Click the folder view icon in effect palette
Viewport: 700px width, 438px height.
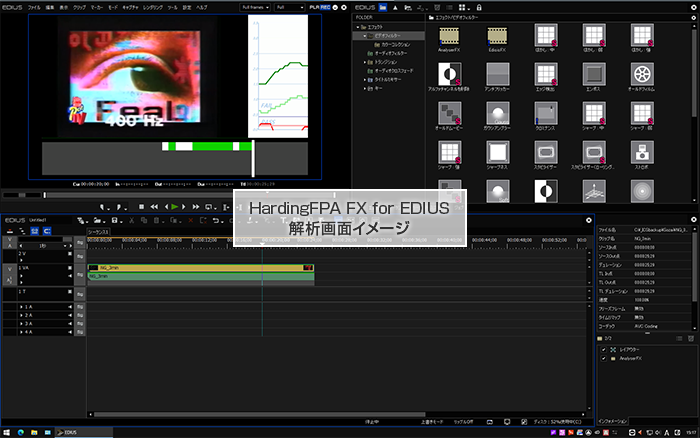[x=383, y=8]
